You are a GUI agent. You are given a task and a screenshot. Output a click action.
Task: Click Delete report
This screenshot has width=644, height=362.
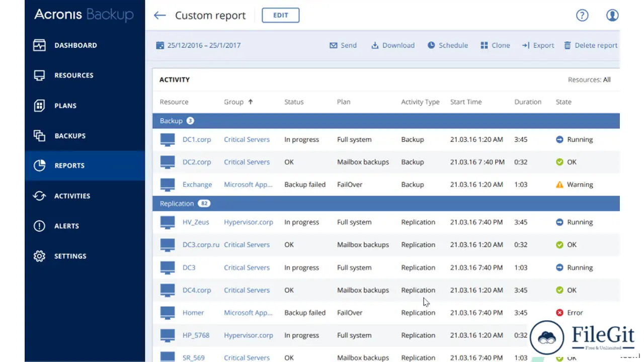(591, 45)
